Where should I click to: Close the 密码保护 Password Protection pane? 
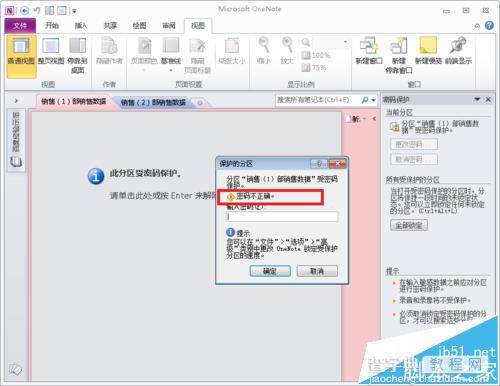(488, 99)
